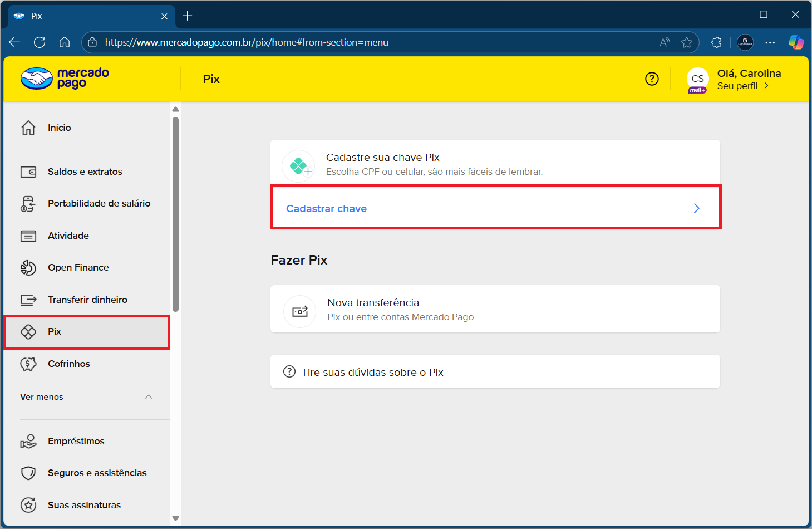Screen dimensions: 812x529
Task: Open Tire suas dúvidas sobre o Pix
Action: click(372, 372)
